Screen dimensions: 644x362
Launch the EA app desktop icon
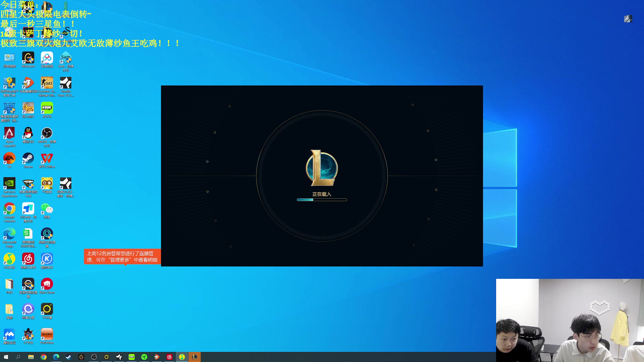pyautogui.click(x=9, y=160)
